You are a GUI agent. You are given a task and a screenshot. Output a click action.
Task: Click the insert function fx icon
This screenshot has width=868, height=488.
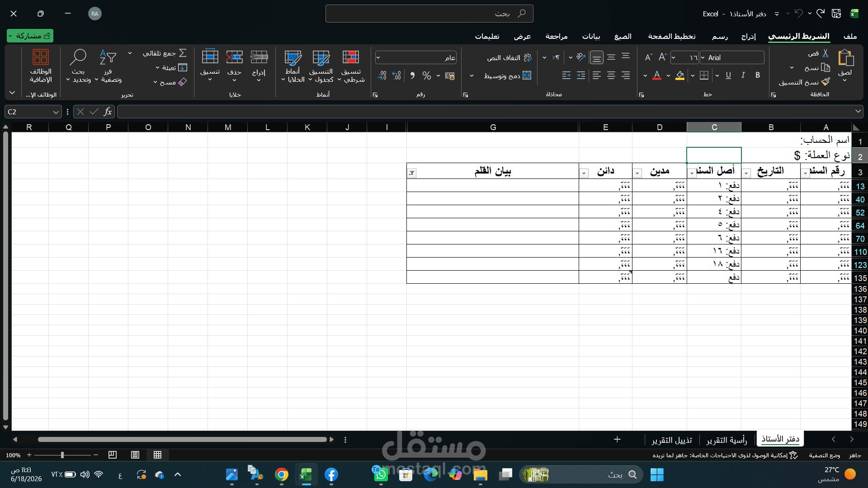coord(108,112)
